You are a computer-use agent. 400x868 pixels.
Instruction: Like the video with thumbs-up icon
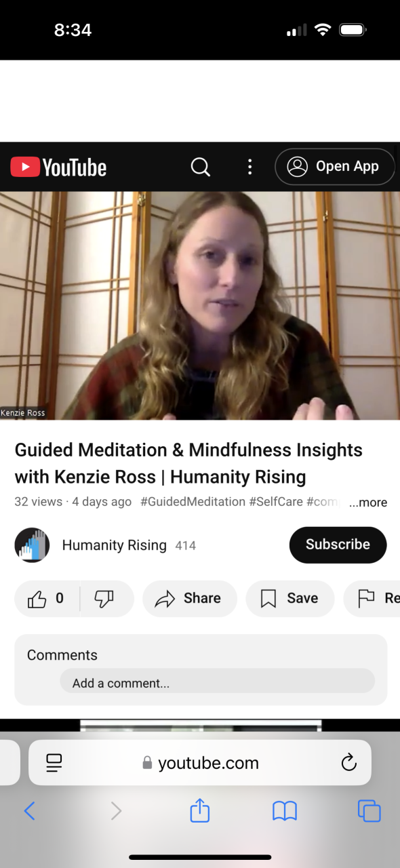point(46,598)
